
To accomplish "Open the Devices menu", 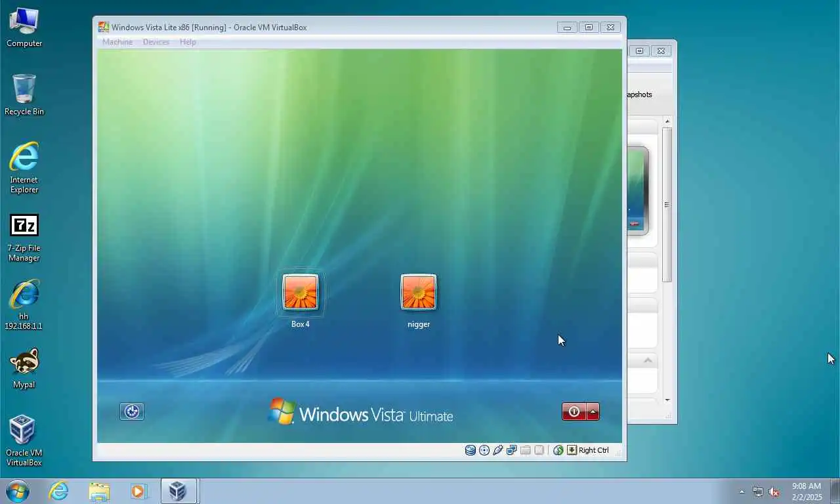I will 156,42.
